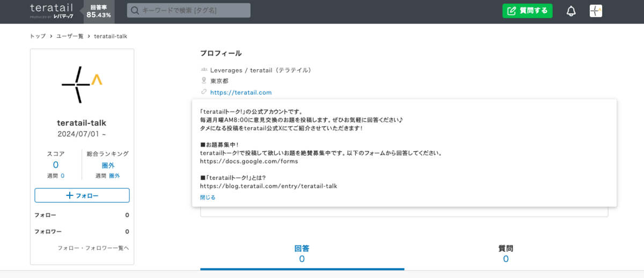Image resolution: width=644 pixels, height=278 pixels.
Task: Focus the keyword search field
Action: [189, 10]
